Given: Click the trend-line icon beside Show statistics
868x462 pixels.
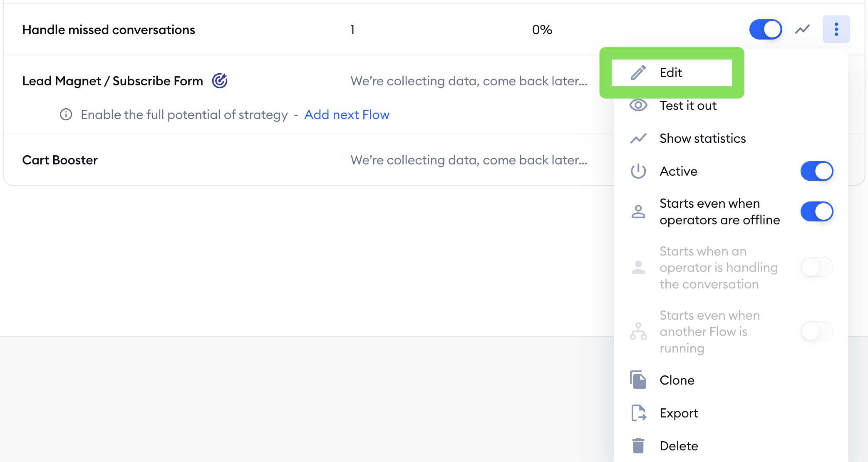Looking at the screenshot, I should tap(638, 138).
